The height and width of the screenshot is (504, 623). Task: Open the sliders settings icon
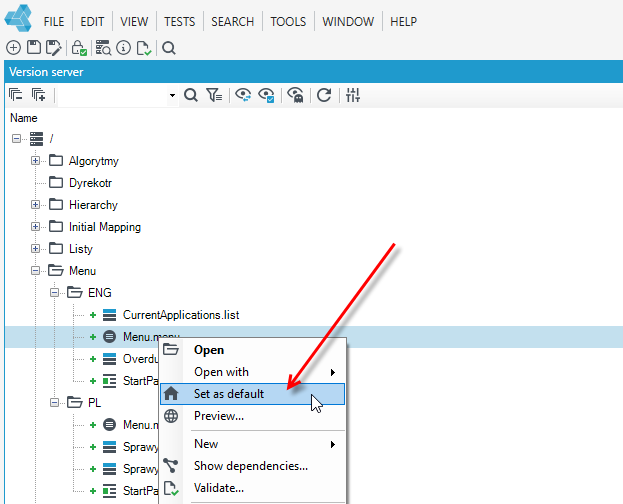click(x=353, y=95)
